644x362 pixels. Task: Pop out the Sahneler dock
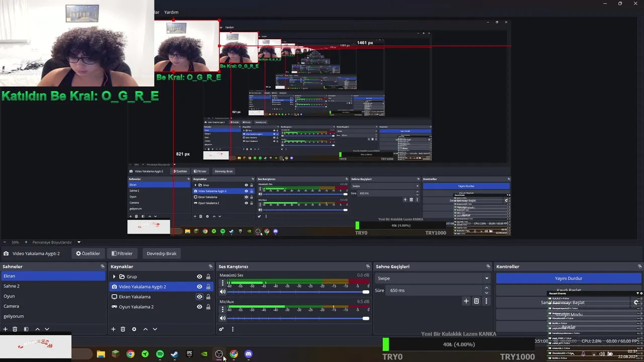[103, 266]
